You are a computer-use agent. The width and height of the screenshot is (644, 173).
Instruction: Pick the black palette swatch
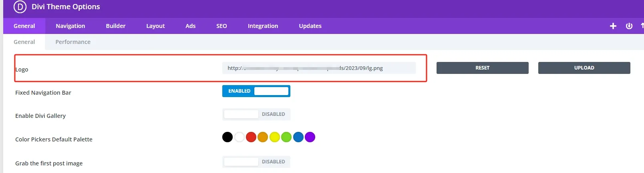pyautogui.click(x=227, y=137)
